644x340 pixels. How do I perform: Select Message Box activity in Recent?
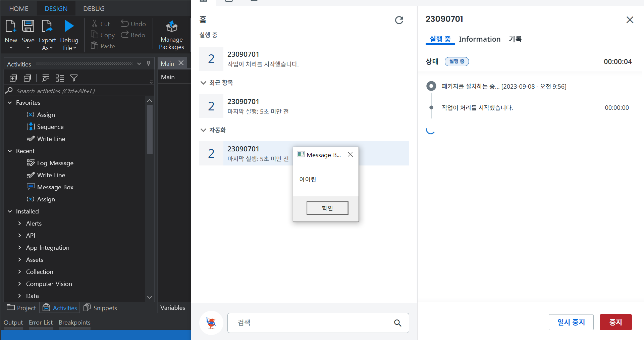click(50, 187)
